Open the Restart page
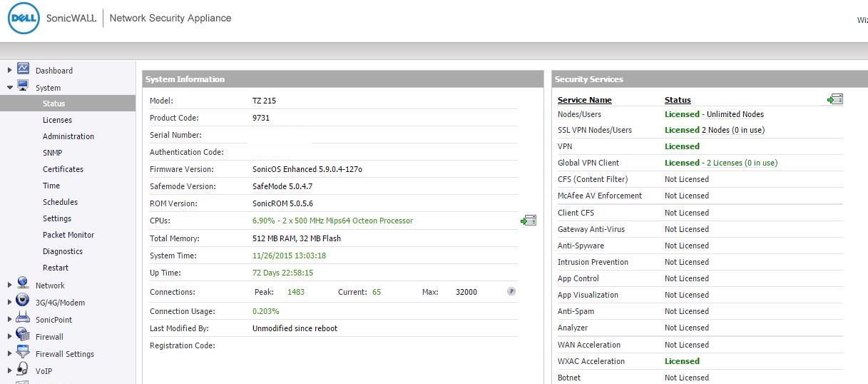This screenshot has width=868, height=384. [56, 268]
